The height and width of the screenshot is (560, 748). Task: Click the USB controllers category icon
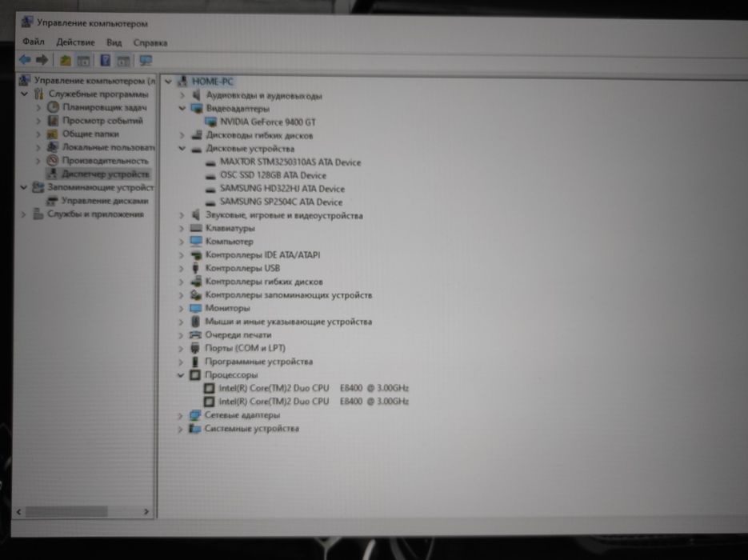click(195, 268)
